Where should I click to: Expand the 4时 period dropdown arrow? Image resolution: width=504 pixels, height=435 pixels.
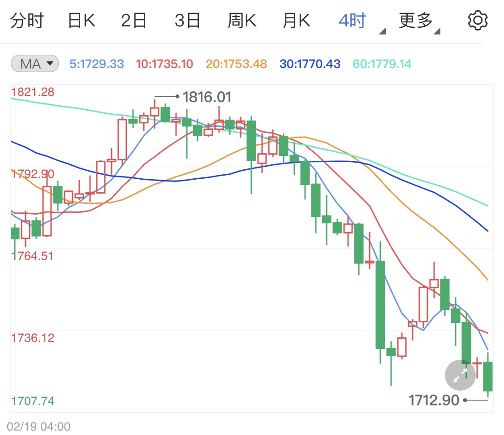coord(382,31)
